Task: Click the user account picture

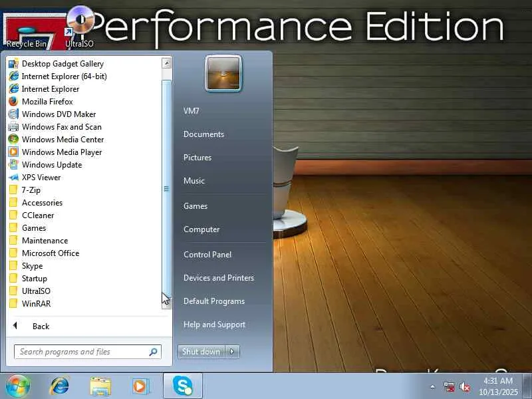Action: [223, 74]
